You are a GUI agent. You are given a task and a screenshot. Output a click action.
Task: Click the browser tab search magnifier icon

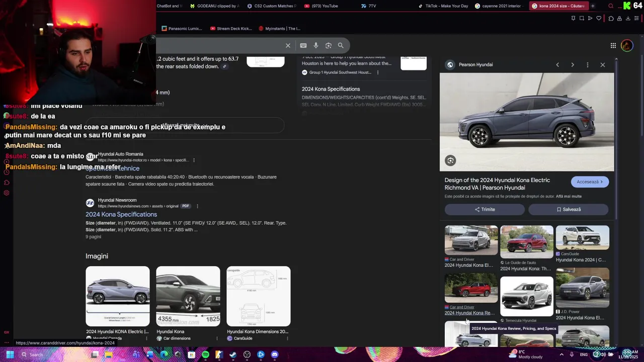tap(611, 6)
